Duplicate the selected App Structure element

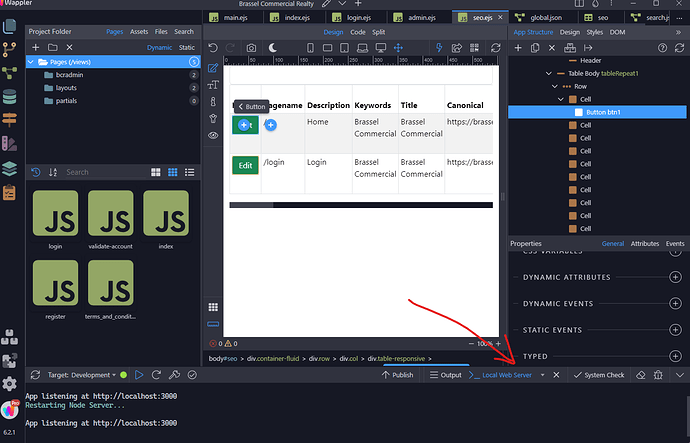[535, 48]
